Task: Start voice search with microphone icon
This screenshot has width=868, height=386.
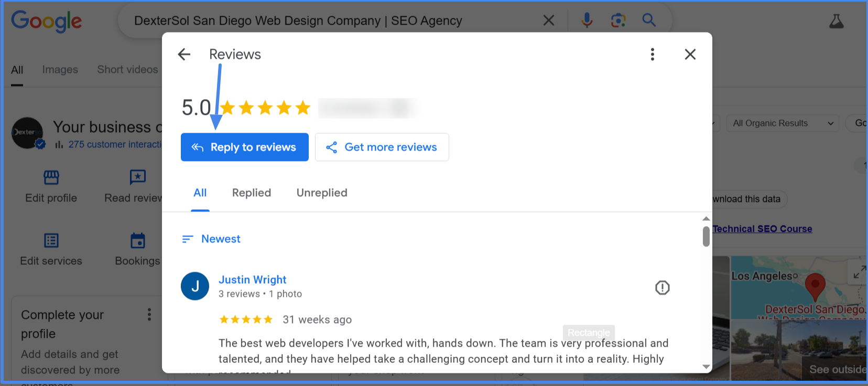Action: (587, 20)
